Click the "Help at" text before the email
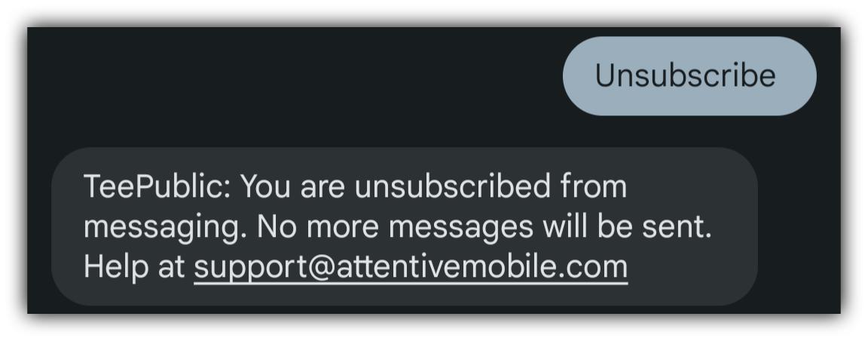Screen dimensions: 868x341 click(134, 267)
